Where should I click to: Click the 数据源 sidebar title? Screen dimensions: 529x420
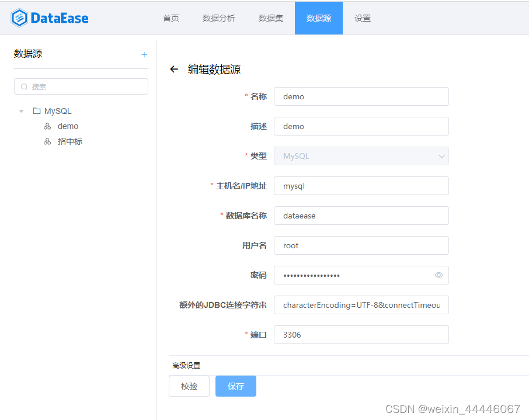[28, 54]
